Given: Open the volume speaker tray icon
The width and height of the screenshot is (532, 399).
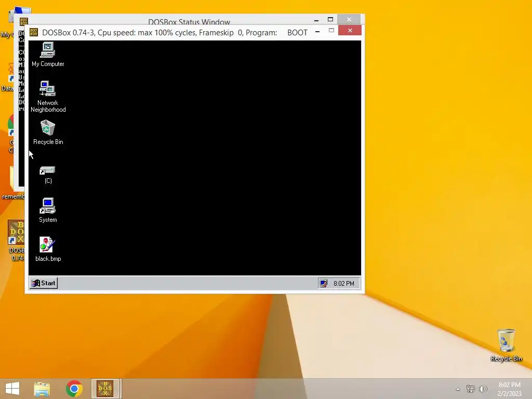Looking at the screenshot, I should coord(483,389).
